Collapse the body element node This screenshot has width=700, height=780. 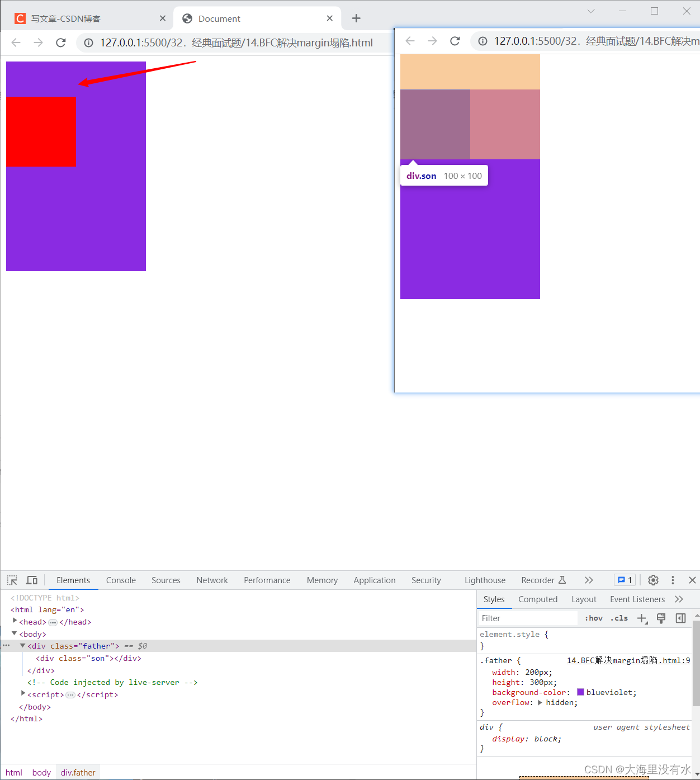15,634
